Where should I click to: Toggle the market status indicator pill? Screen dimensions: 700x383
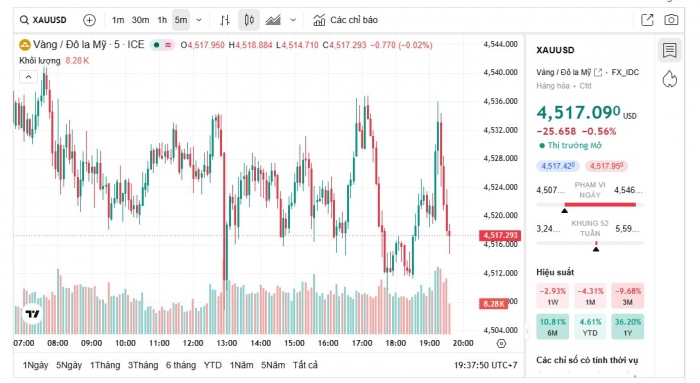point(162,45)
